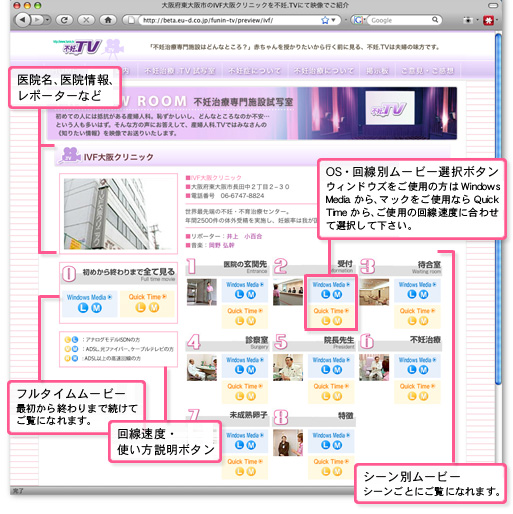Play scene 5 院長先生 Quick Time M button
The height and width of the screenshot is (514, 513).
pyautogui.click(x=337, y=396)
